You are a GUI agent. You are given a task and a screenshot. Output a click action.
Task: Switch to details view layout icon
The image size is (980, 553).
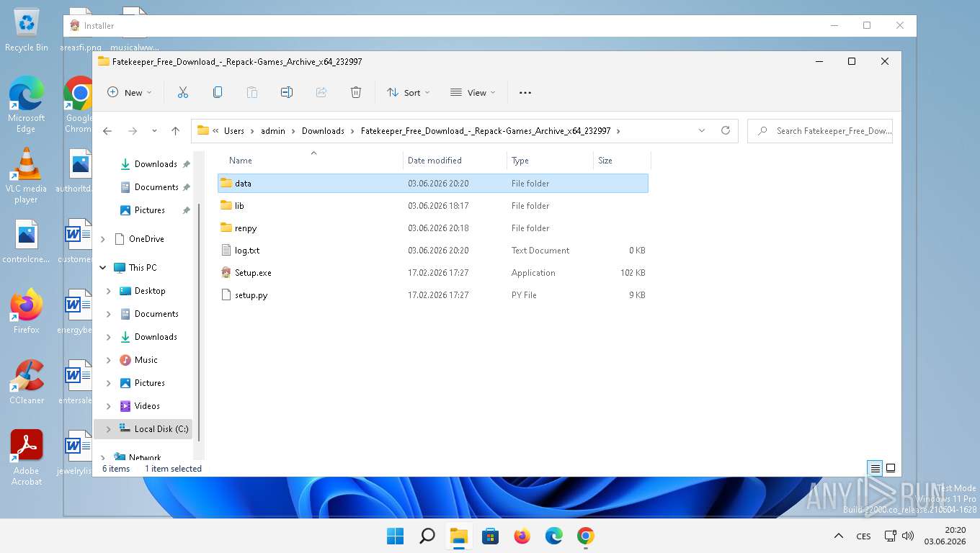(876, 469)
